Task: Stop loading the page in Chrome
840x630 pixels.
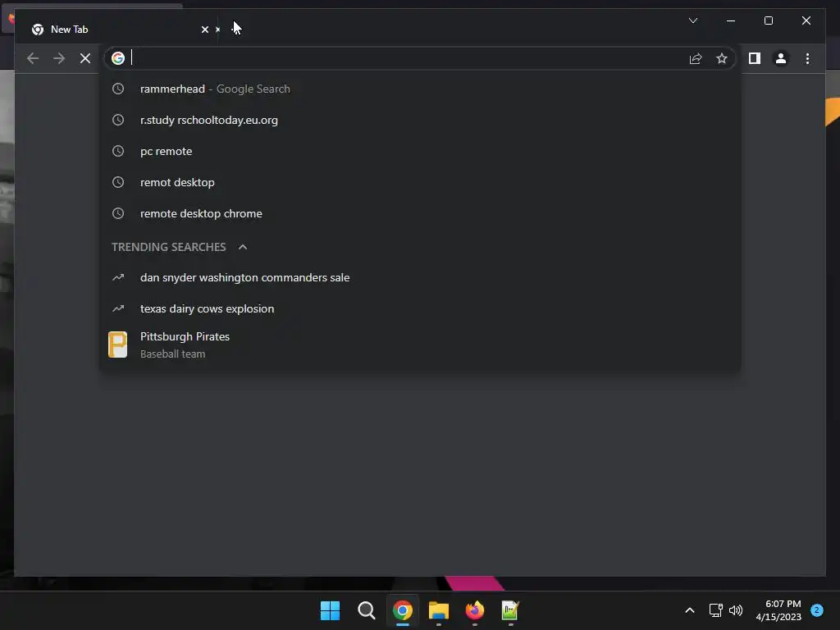Action: point(85,58)
